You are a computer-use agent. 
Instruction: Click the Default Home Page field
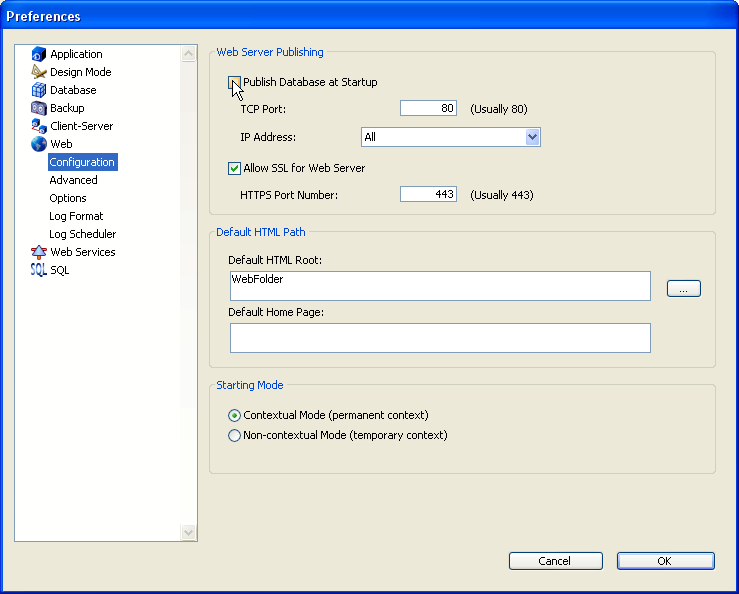(x=440, y=338)
